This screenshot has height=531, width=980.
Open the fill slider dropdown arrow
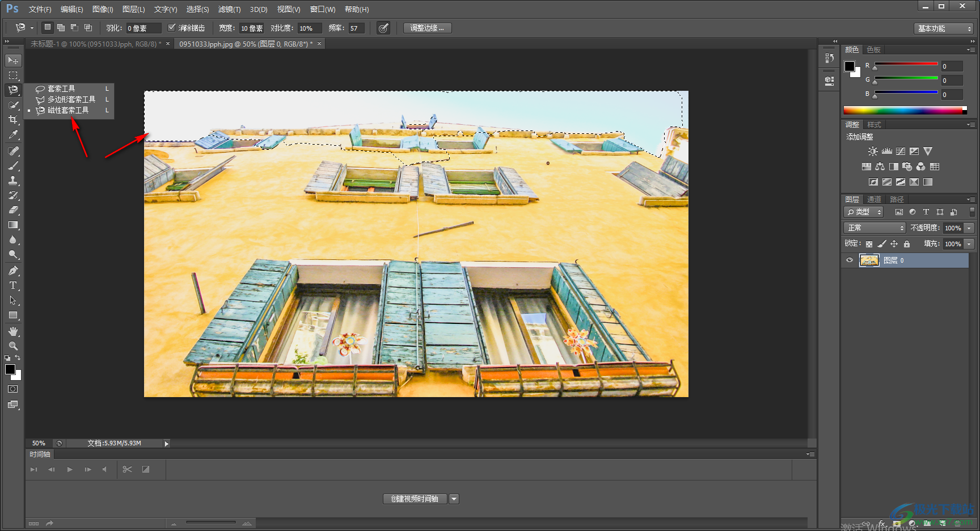click(x=969, y=243)
